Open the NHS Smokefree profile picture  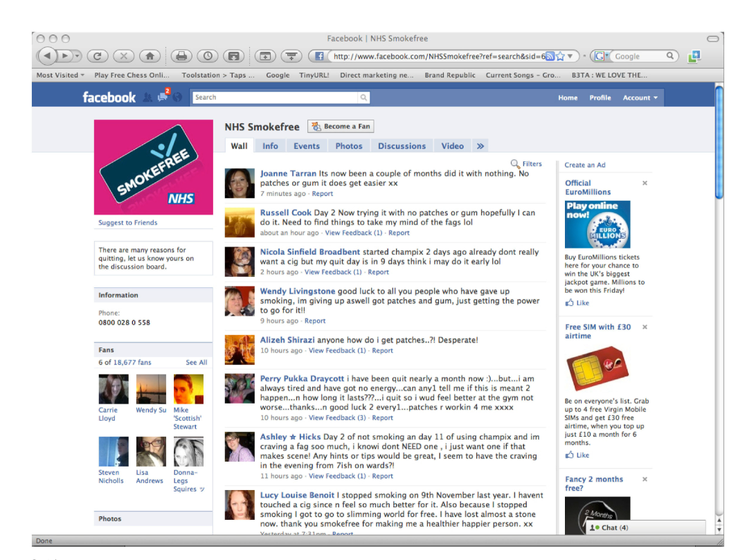click(153, 168)
